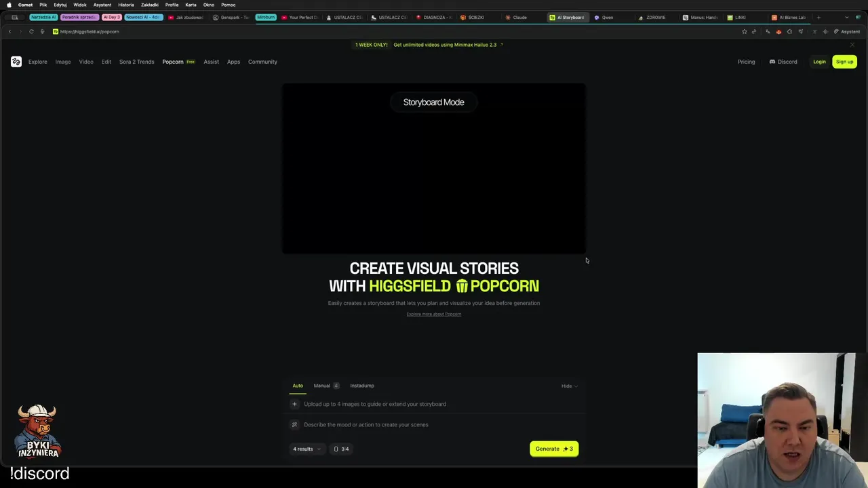The image size is (868, 488).
Task: Click upload up to 4 images field
Action: 434,404
